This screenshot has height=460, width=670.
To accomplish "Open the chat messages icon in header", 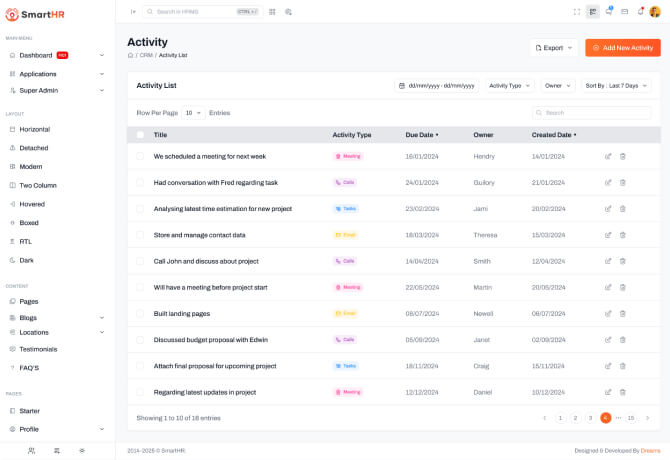I will [609, 12].
